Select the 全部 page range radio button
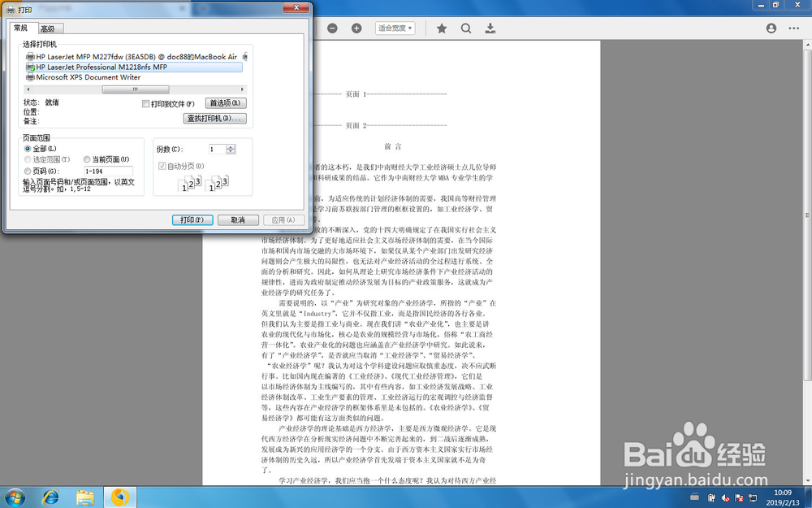Image resolution: width=812 pixels, height=508 pixels. pos(28,147)
